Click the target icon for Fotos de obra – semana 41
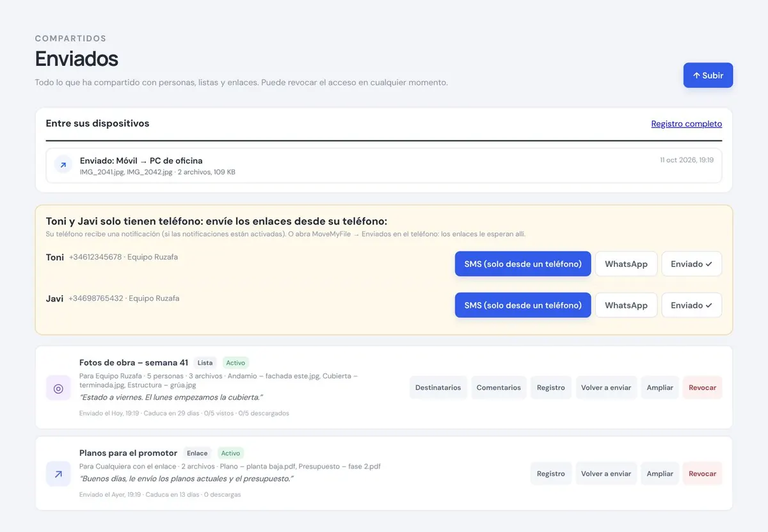The width and height of the screenshot is (768, 532). (x=58, y=388)
